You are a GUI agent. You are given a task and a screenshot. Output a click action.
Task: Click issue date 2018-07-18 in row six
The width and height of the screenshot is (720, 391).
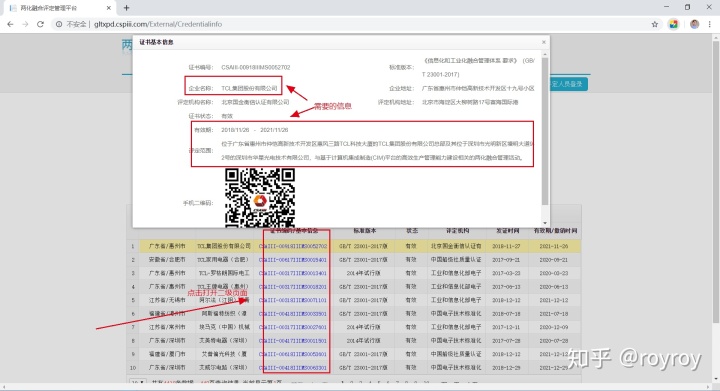[x=506, y=314]
